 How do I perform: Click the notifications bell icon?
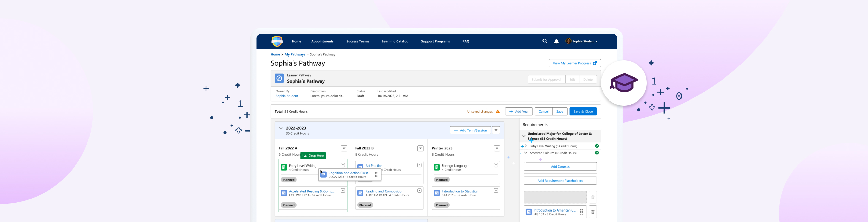coord(556,41)
